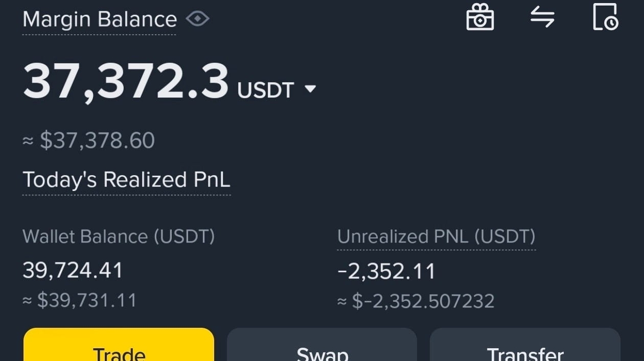Screen dimensions: 644x361
Task: Tap the Unrealized PNL (USDT) label
Action: (x=436, y=236)
